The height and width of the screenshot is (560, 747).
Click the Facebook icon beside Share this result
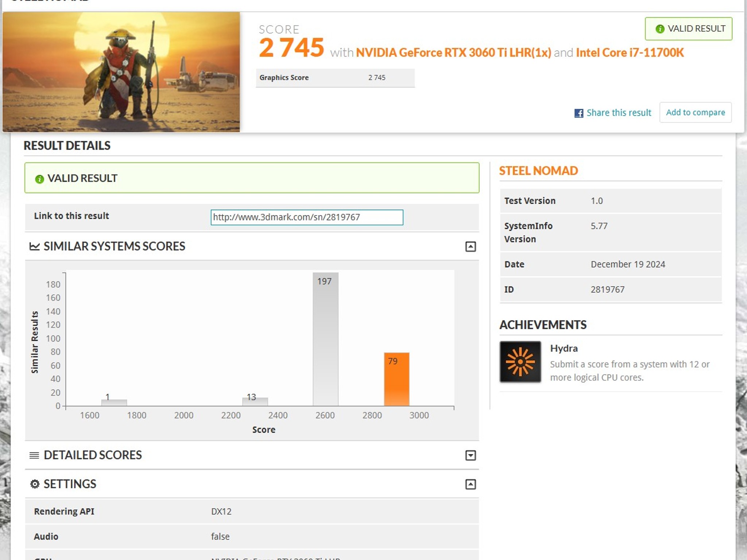(x=579, y=113)
